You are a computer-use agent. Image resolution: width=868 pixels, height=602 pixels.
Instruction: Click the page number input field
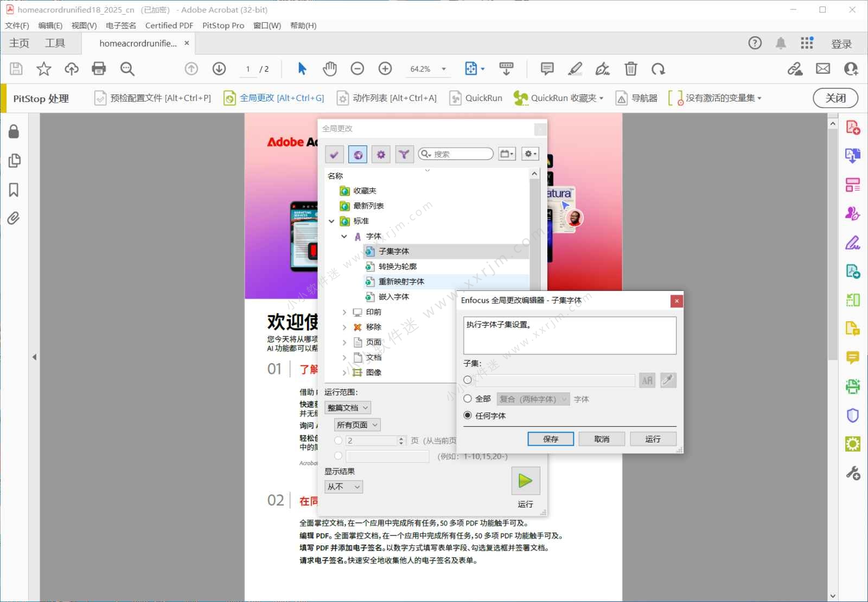(x=248, y=69)
